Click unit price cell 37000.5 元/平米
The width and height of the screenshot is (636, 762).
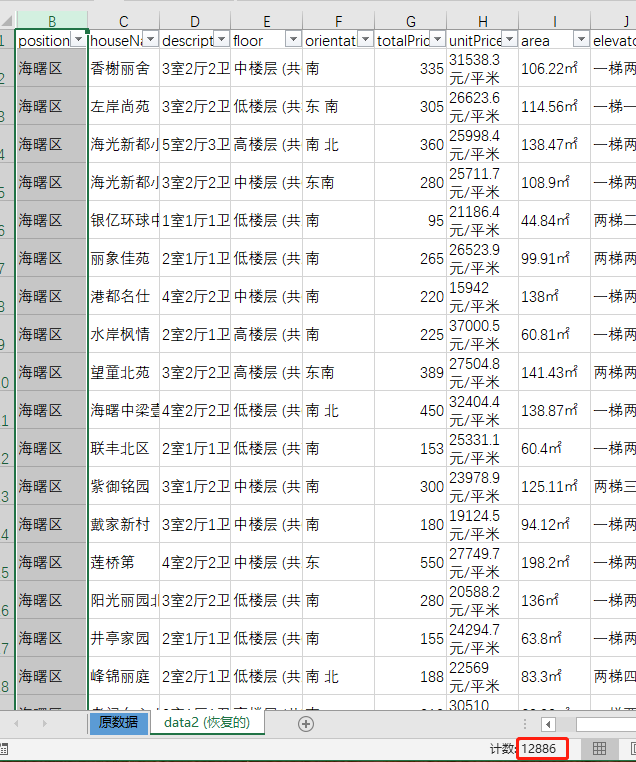[x=482, y=334]
